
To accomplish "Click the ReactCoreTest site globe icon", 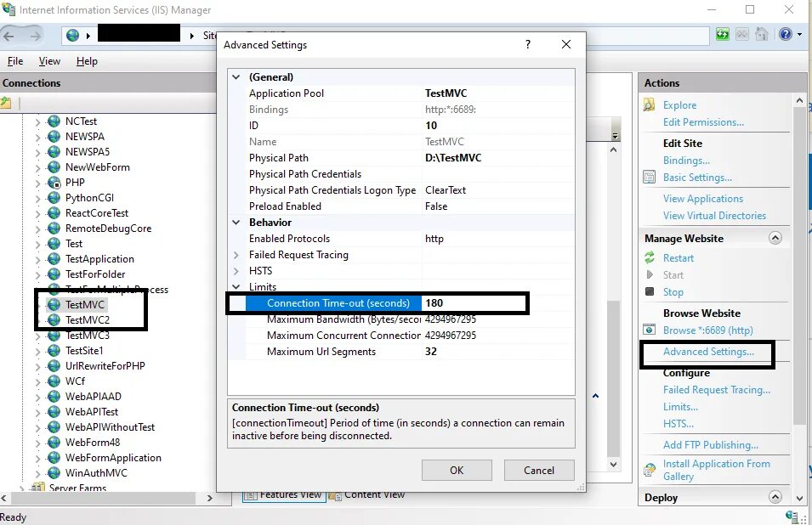I will coord(54,213).
